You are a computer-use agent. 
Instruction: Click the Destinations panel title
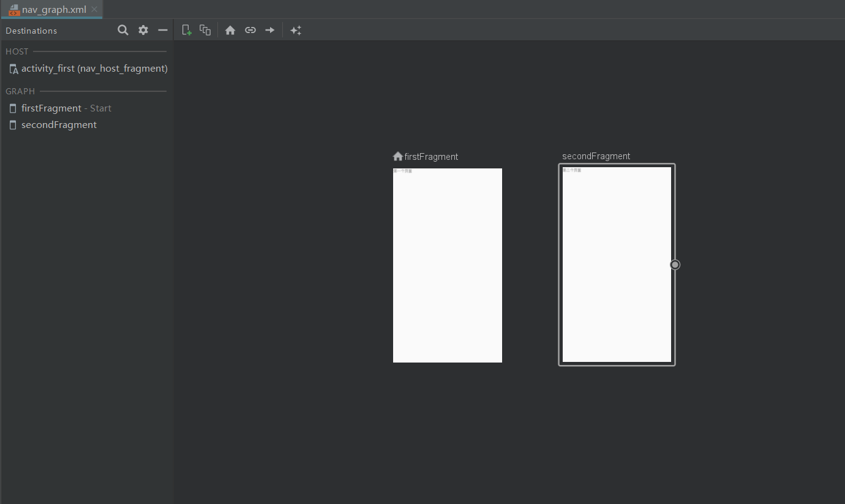(31, 31)
